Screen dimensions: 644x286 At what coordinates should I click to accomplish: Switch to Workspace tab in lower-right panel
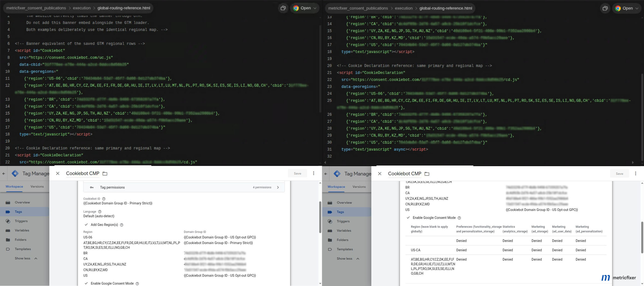point(336,187)
